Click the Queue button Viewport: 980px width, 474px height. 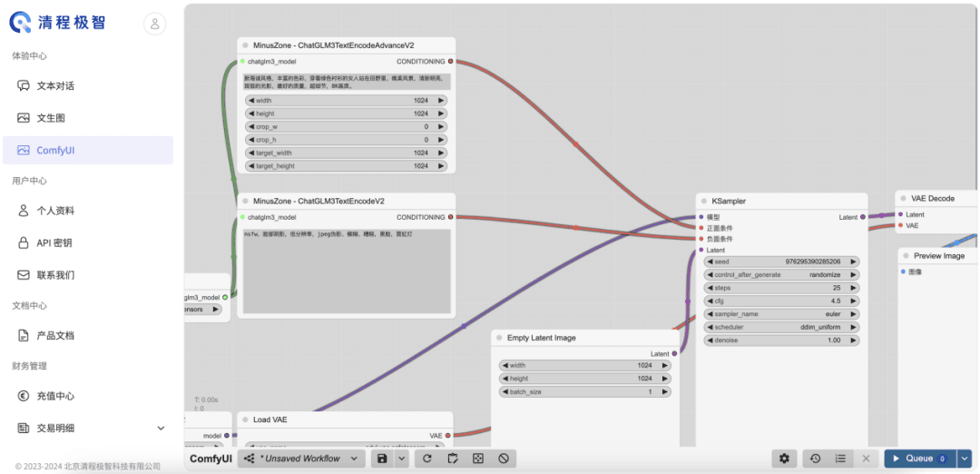tap(918, 459)
